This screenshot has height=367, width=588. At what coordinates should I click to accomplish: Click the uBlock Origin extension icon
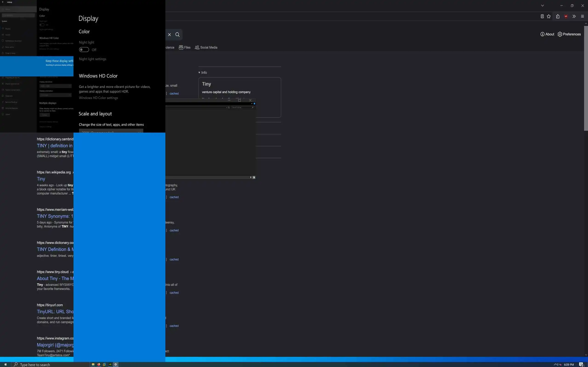click(x=566, y=16)
